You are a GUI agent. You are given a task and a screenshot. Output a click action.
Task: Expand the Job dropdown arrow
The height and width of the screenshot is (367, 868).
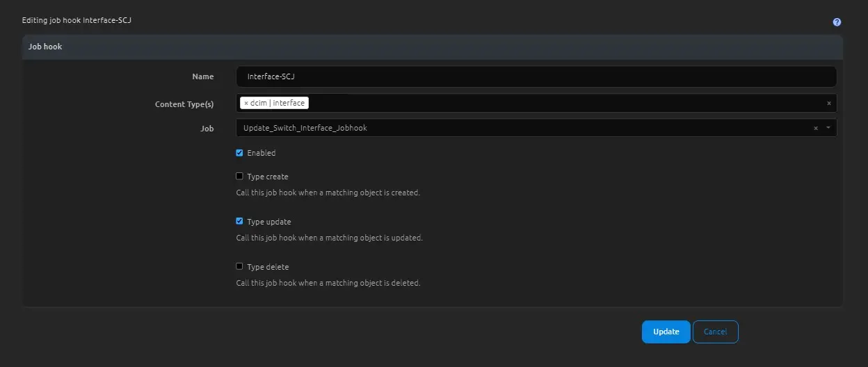pyautogui.click(x=828, y=129)
